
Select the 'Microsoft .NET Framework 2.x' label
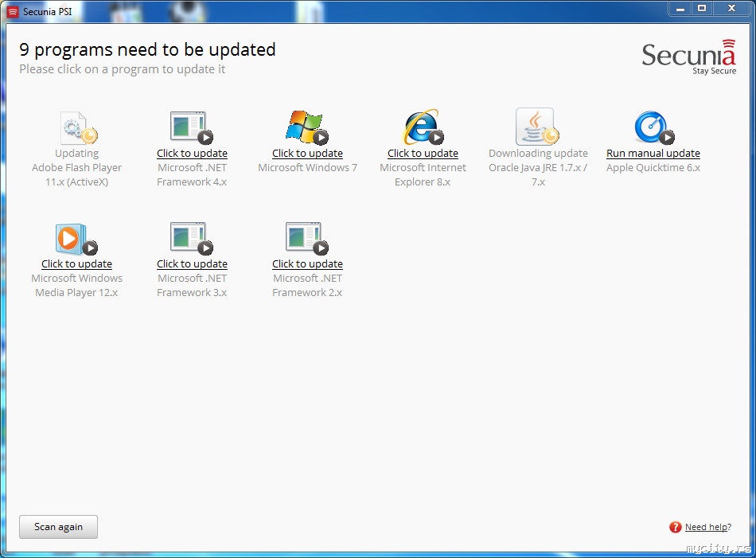coord(307,285)
